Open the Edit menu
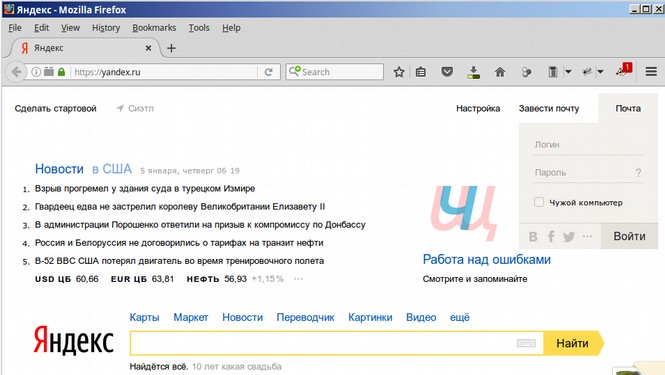This screenshot has width=665, height=375. (x=42, y=28)
